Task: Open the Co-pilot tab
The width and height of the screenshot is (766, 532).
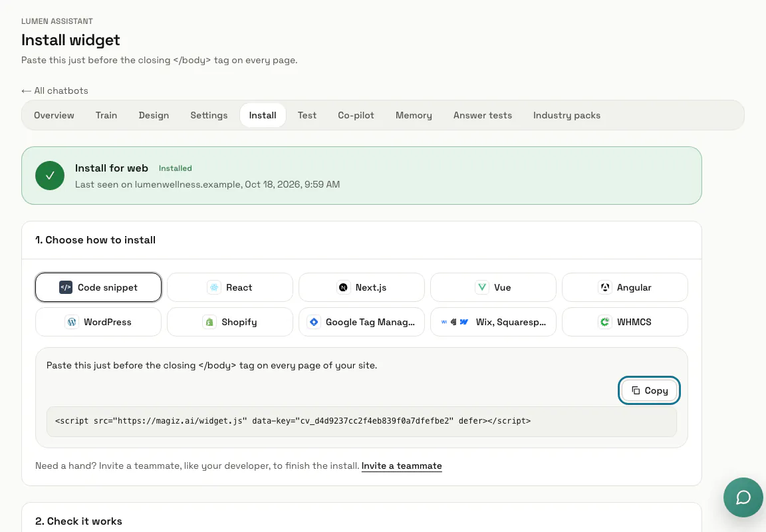Action: point(356,115)
